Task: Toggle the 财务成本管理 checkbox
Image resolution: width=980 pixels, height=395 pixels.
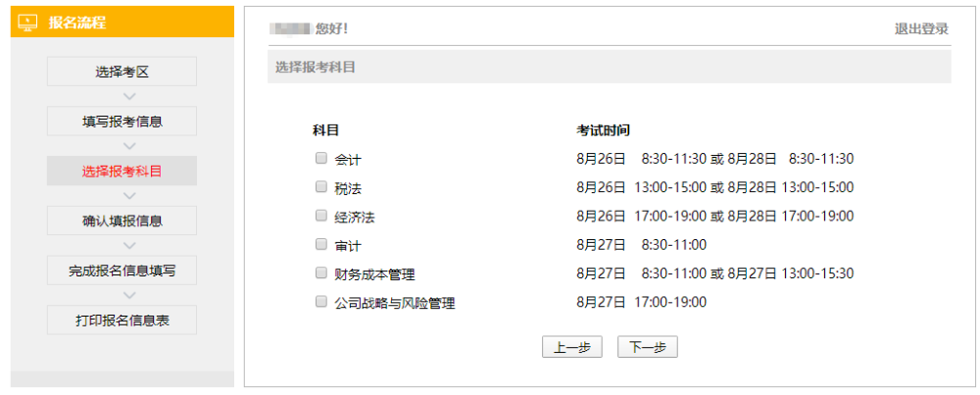Action: pos(320,272)
